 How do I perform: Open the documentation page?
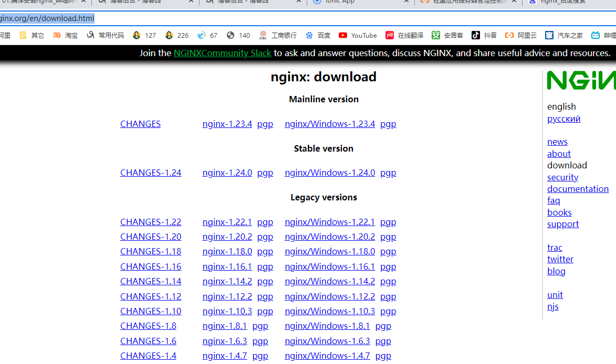578,189
